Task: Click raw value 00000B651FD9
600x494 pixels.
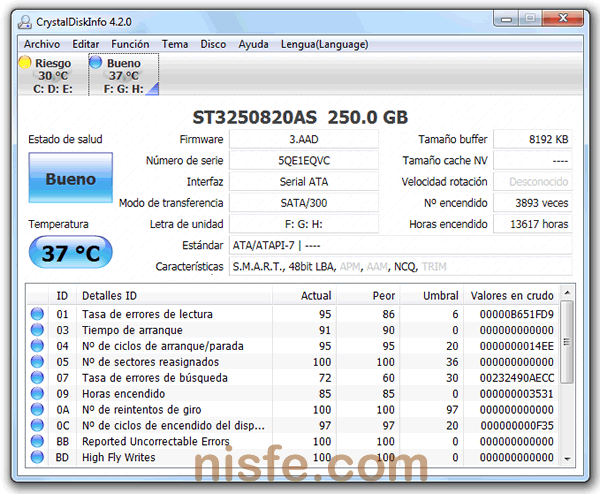Action: point(517,314)
